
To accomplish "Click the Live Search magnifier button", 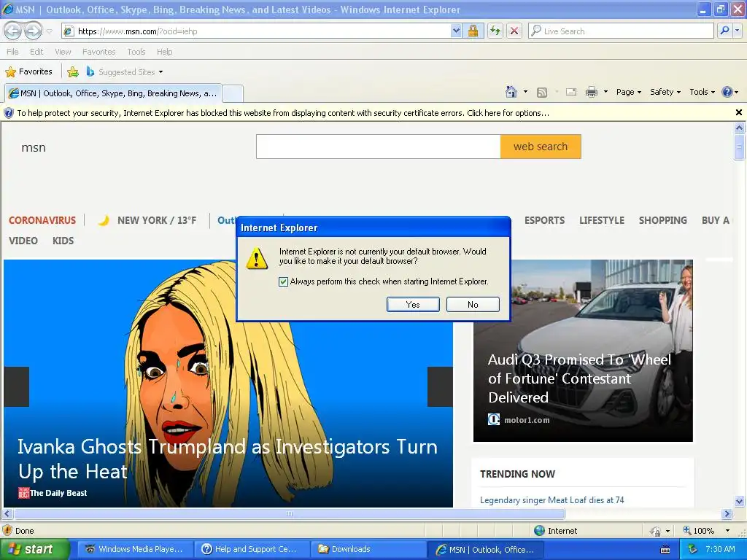I will point(724,31).
